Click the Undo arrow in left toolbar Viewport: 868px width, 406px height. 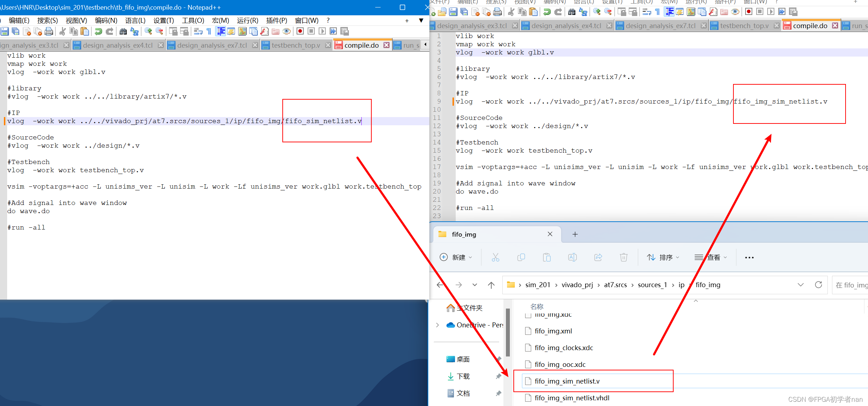(x=98, y=32)
